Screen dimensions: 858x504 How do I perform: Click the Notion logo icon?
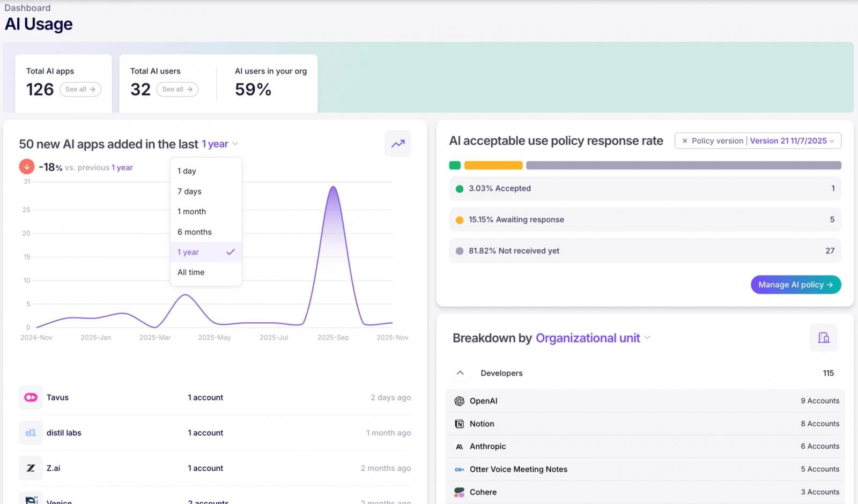[459, 424]
